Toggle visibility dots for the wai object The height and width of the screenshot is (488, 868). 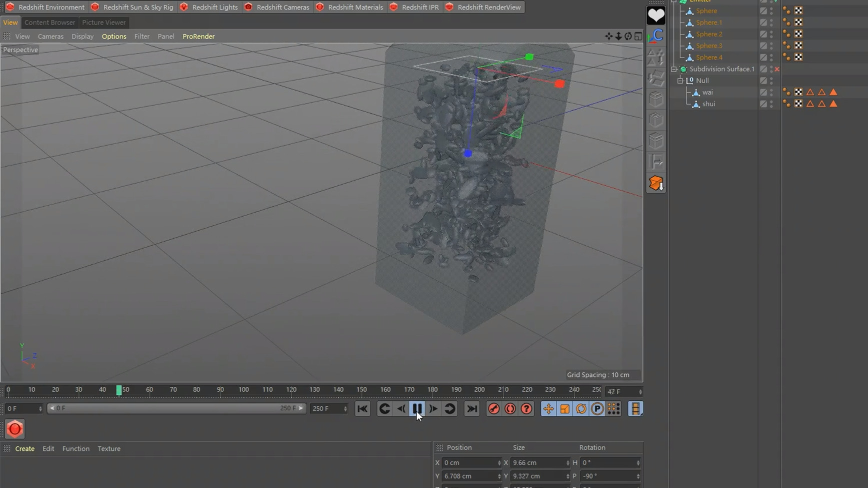click(x=771, y=92)
